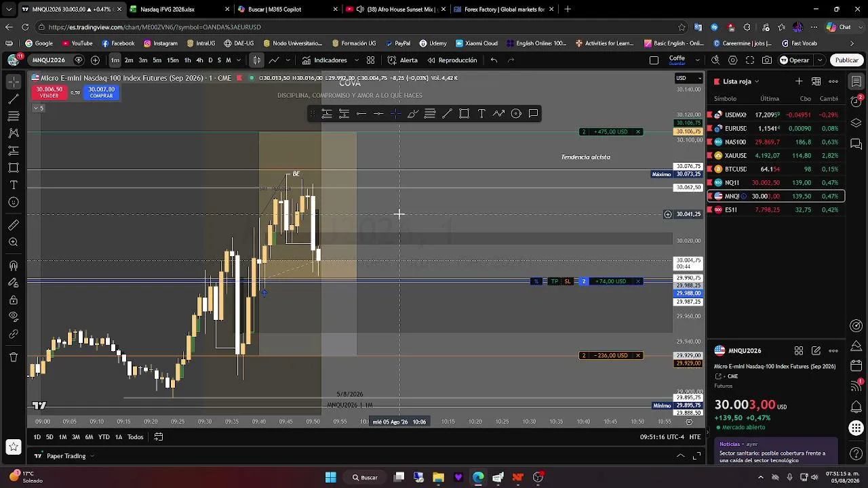The image size is (868, 488).
Task: Select BTCUSD row in watchlist
Action: [776, 169]
